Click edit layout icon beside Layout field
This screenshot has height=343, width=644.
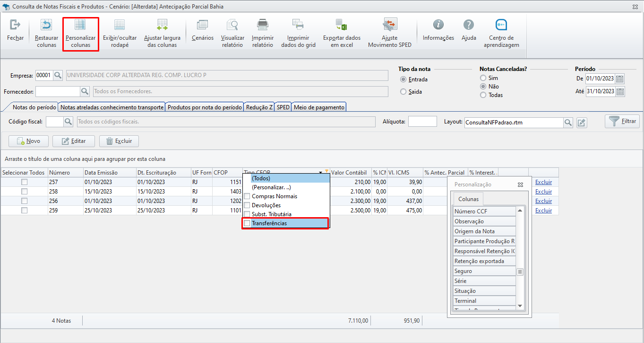coord(582,123)
